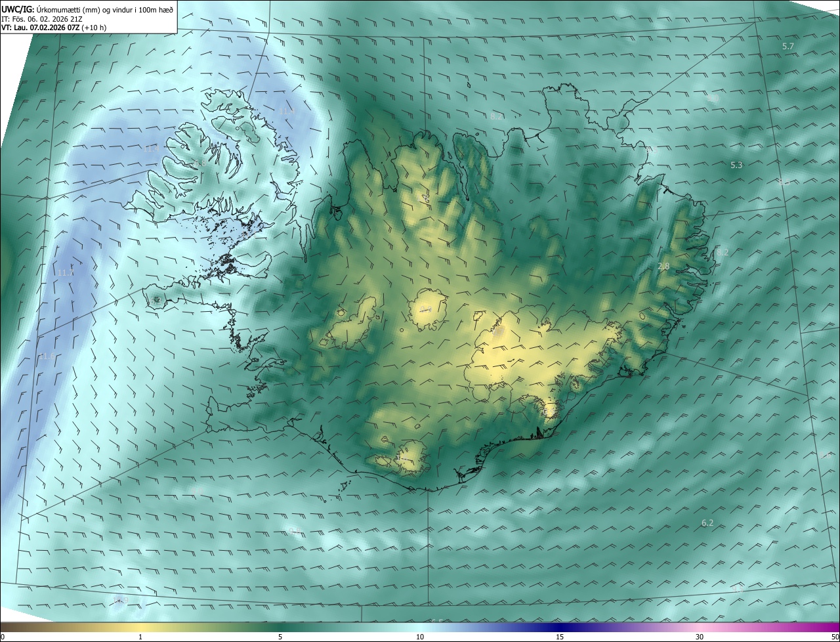The image size is (840, 642).
Task: Click the 2.8 value label over east Iceland
Action: [x=663, y=267]
